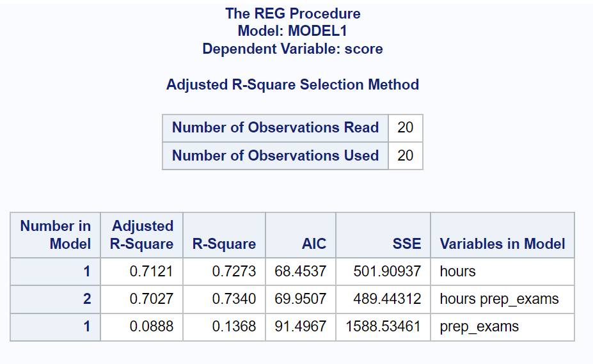Click the 'Variables in Model' column header
Screen dimensions: 593x364
502,235
